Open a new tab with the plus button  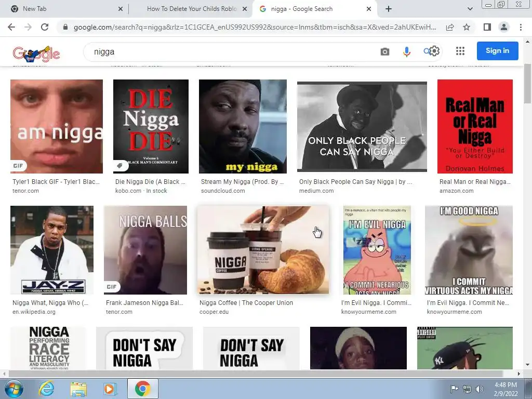coord(389,9)
